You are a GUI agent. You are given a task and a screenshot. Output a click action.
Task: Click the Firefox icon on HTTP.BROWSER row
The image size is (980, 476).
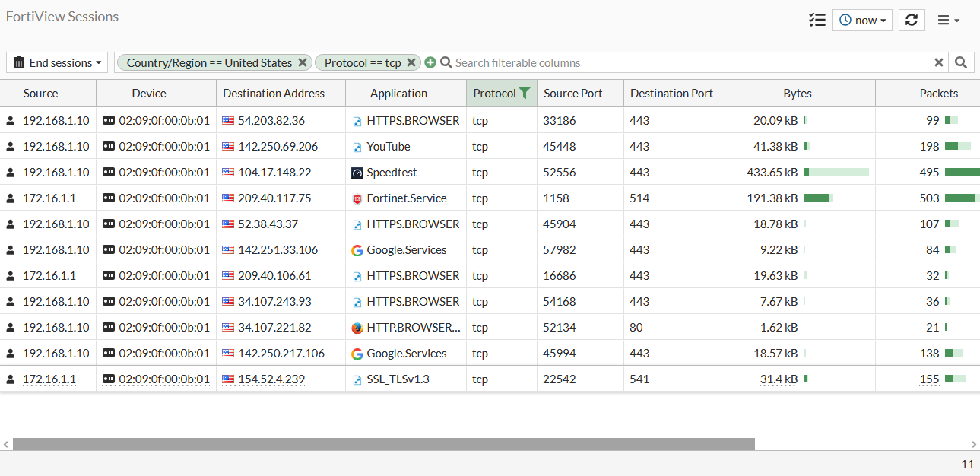click(357, 328)
